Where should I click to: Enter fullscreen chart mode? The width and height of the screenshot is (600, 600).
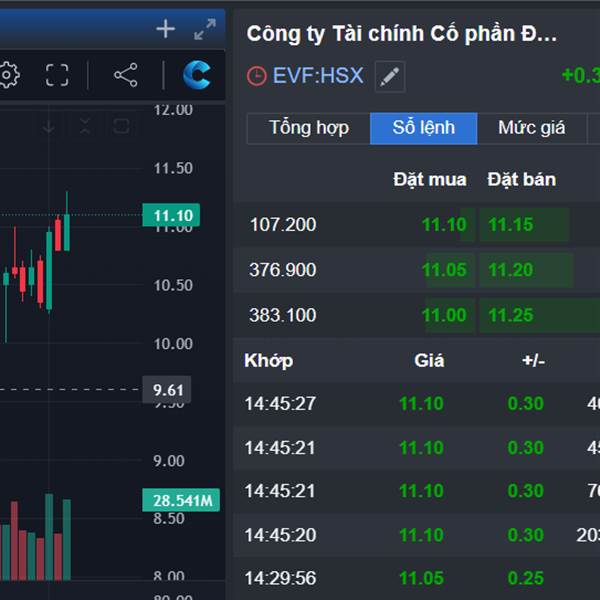tap(57, 75)
